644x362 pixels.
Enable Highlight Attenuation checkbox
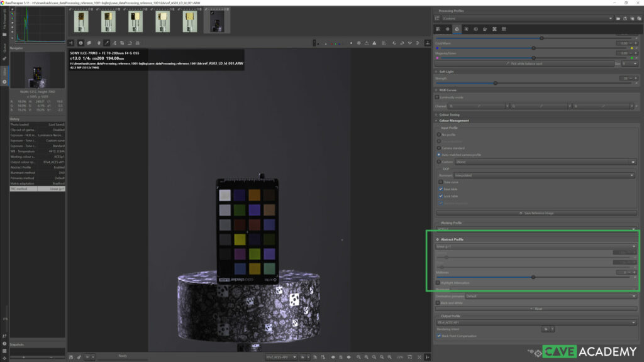[438, 283]
